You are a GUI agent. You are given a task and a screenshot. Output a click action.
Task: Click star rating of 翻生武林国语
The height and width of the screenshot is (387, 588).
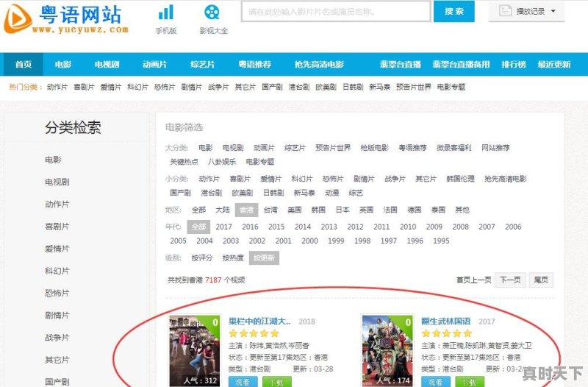click(447, 333)
